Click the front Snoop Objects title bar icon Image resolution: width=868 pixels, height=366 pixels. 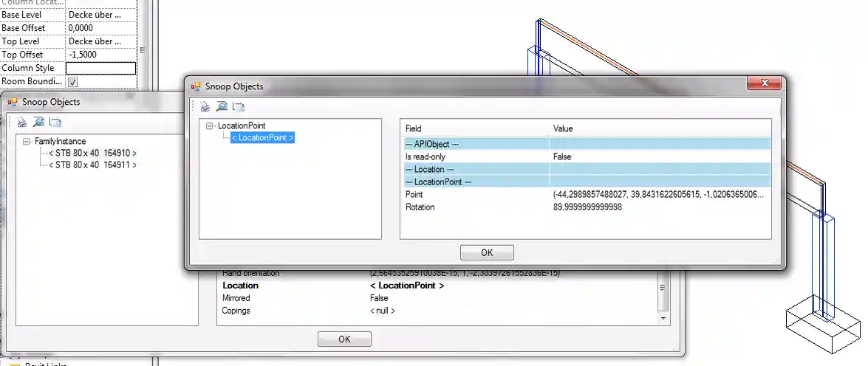(197, 86)
